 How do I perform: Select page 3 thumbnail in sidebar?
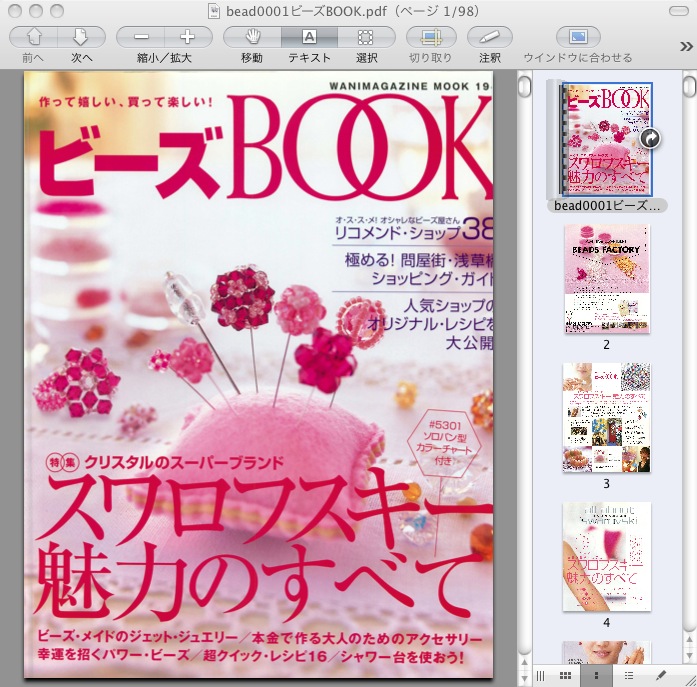607,417
